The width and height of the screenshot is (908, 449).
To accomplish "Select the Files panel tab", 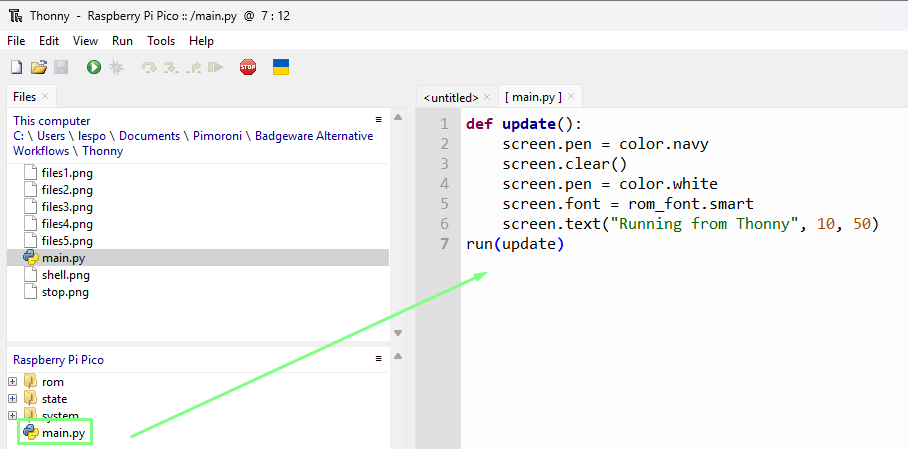I will (x=24, y=97).
